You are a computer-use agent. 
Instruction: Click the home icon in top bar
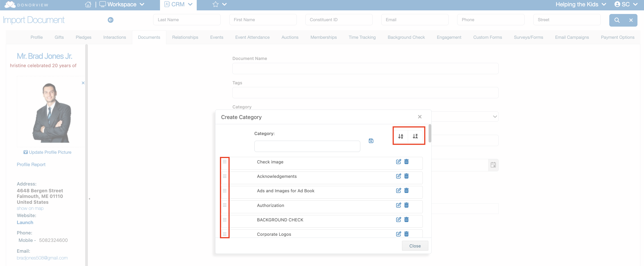click(x=88, y=5)
